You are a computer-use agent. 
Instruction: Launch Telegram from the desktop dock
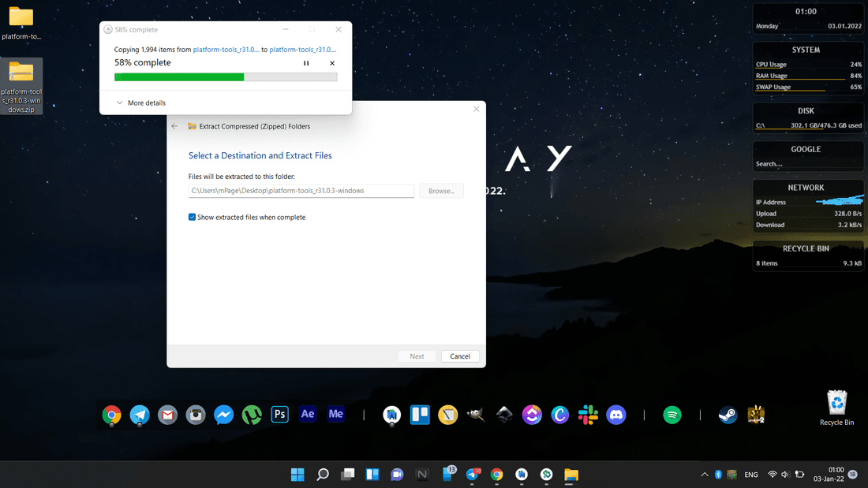pyautogui.click(x=140, y=415)
